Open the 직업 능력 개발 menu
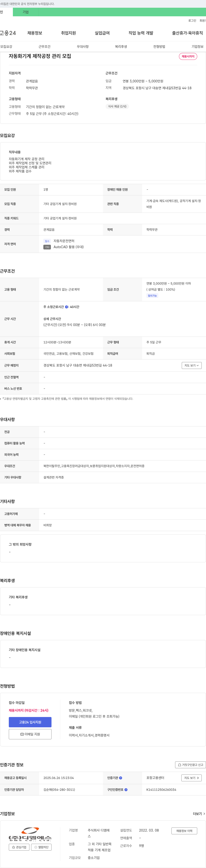Viewport: 206px width, 868px height. pos(141,33)
